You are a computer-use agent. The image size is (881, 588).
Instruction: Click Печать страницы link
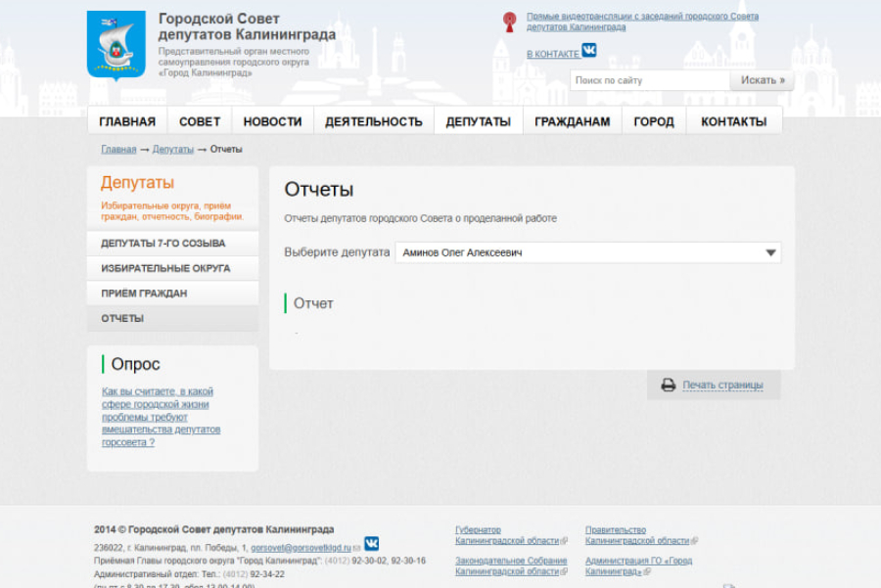tap(722, 385)
